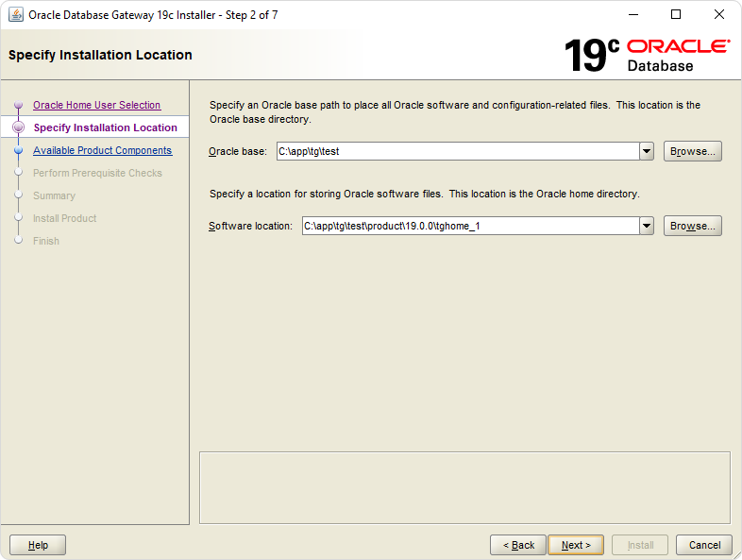The height and width of the screenshot is (560, 742).
Task: Go back with the < Back button
Action: [x=518, y=545]
